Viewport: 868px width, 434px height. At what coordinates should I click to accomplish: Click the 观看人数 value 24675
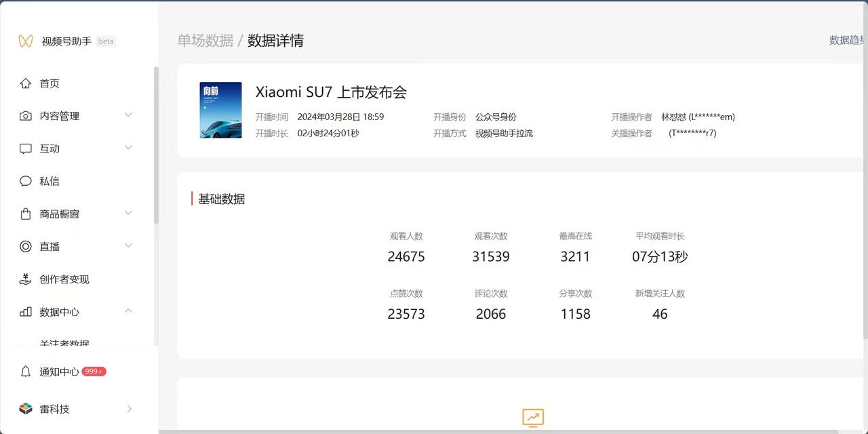(x=406, y=256)
